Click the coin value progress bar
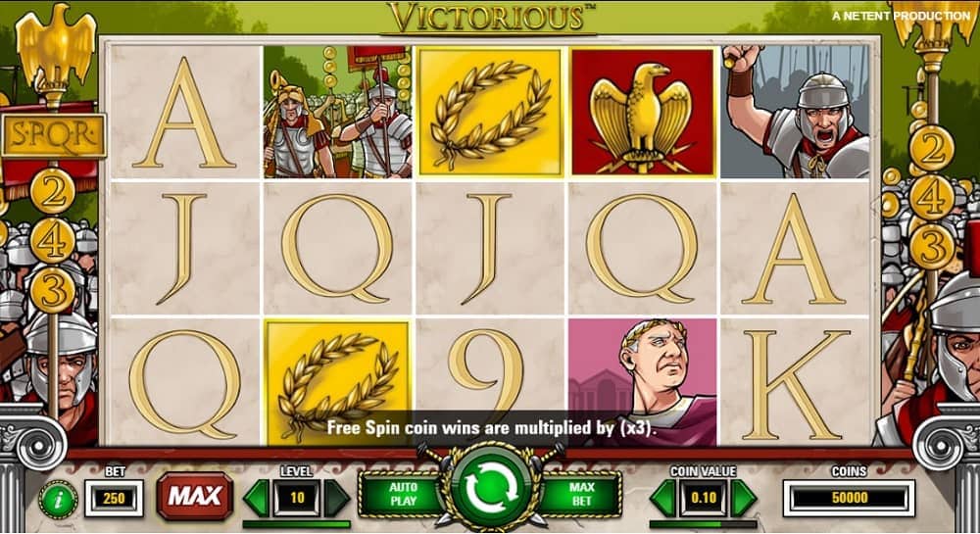Image resolution: width=980 pixels, height=534 pixels. (x=703, y=524)
